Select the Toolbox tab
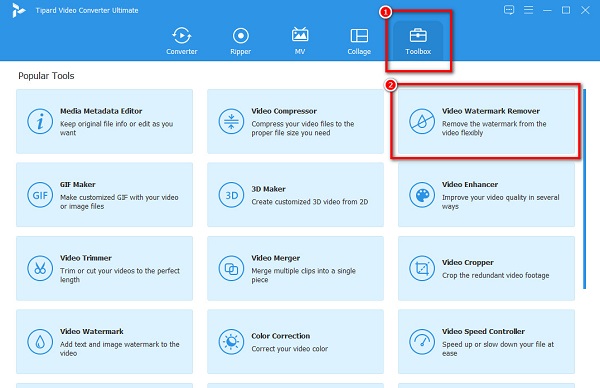600x388 pixels. pyautogui.click(x=418, y=41)
